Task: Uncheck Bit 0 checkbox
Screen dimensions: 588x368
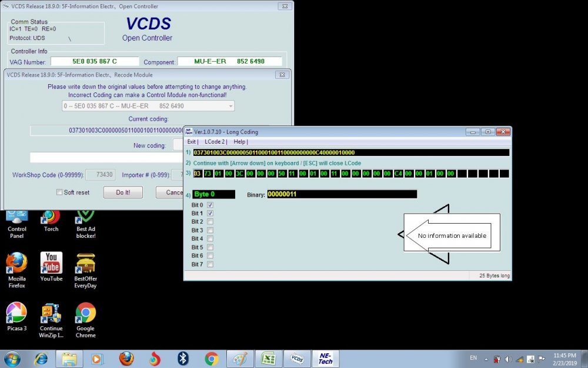Action: (x=210, y=205)
